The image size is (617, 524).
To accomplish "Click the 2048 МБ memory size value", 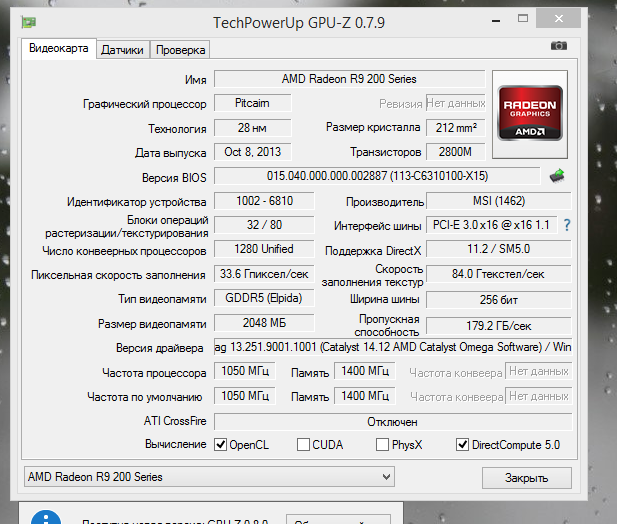I will coord(264,323).
